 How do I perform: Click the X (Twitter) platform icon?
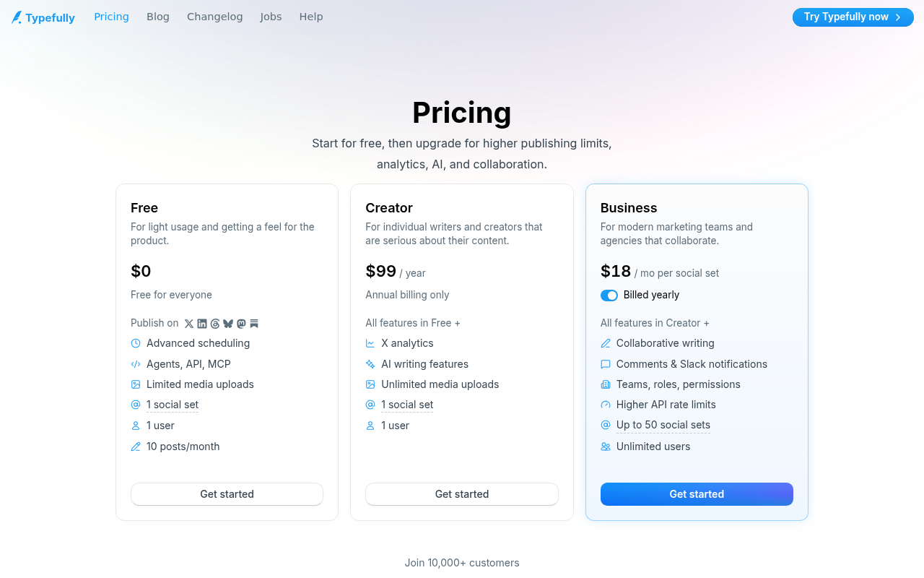pyautogui.click(x=189, y=324)
